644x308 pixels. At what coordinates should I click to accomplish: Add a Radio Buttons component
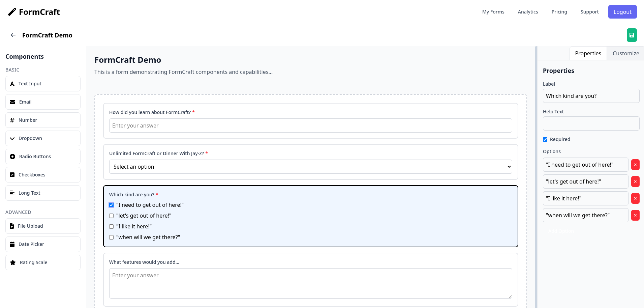coord(43,157)
